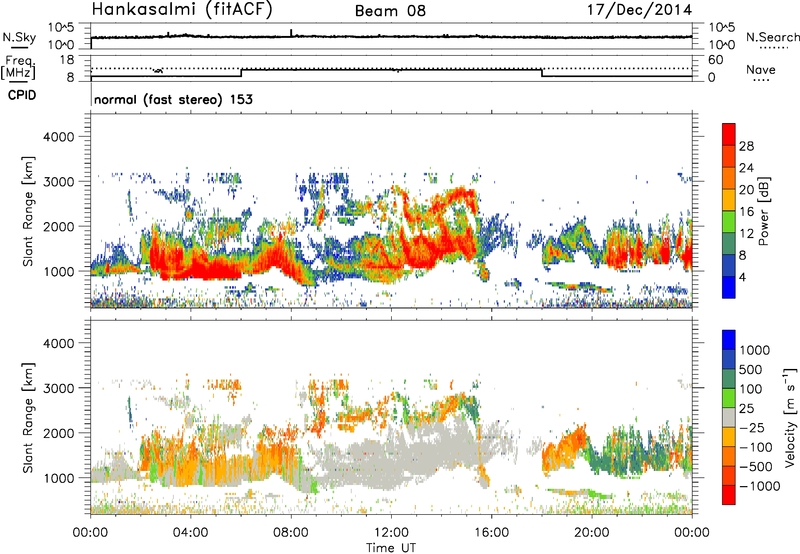Click 'Slant Range [km]' label of velocity panel
Image resolution: width=800 pixels, height=554 pixels.
point(28,417)
